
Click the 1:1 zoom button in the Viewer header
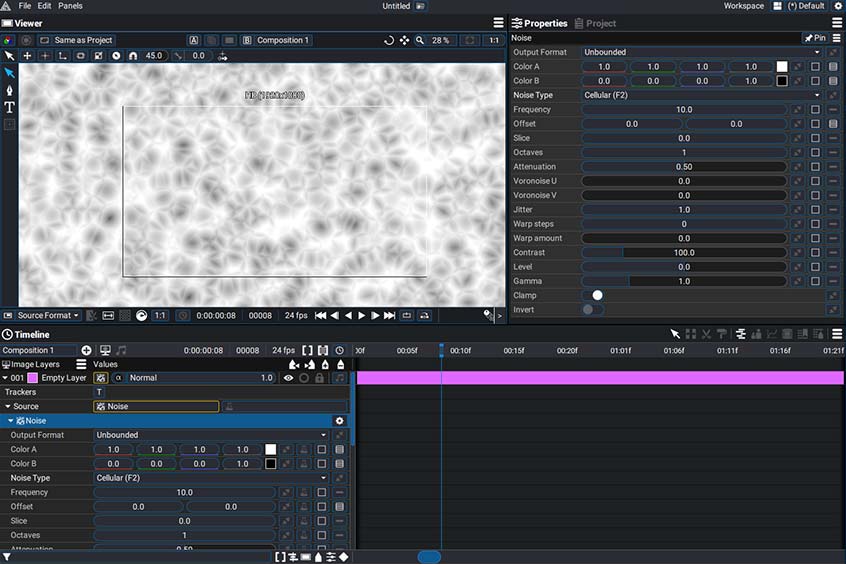(x=494, y=40)
